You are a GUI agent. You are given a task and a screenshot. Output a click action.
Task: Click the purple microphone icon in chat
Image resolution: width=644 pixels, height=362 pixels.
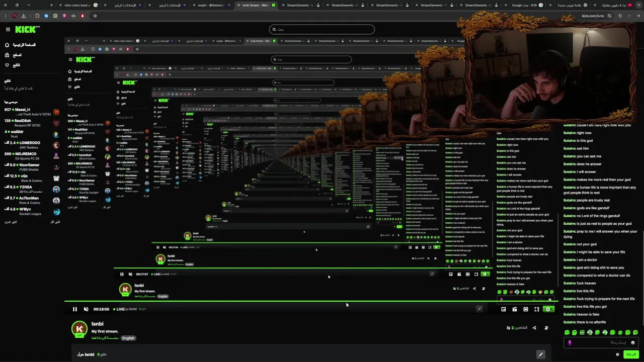tap(570, 343)
